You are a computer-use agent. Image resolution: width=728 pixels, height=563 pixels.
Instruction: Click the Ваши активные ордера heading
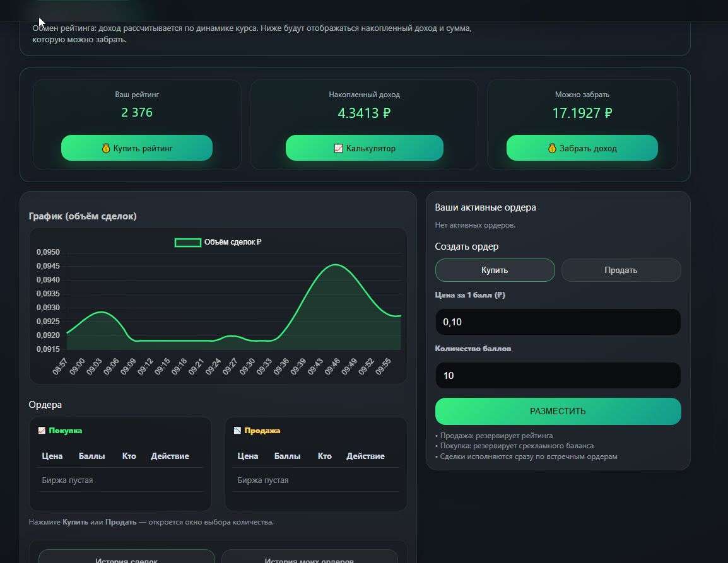(485, 207)
